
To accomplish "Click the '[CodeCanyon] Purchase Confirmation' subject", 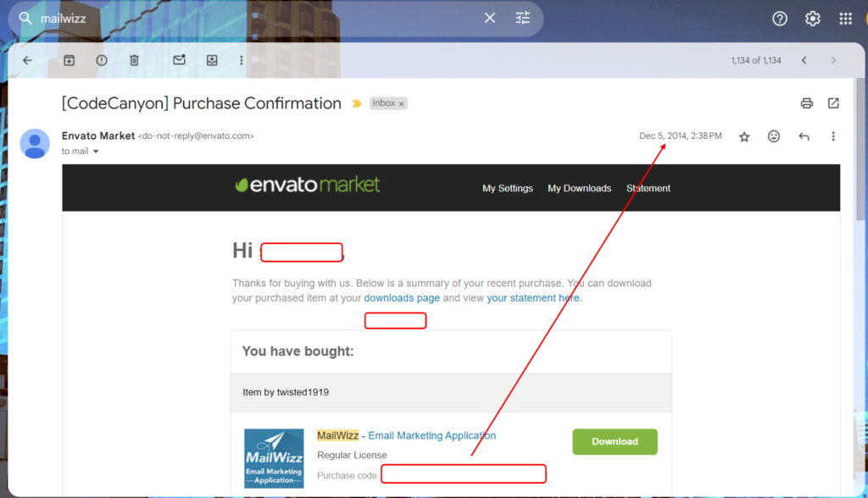I will [202, 103].
